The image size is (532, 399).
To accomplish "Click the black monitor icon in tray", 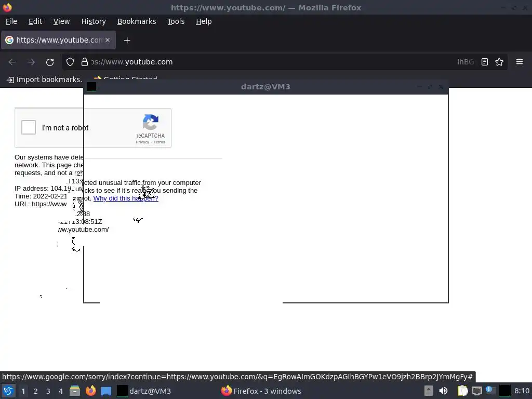I will (x=505, y=391).
